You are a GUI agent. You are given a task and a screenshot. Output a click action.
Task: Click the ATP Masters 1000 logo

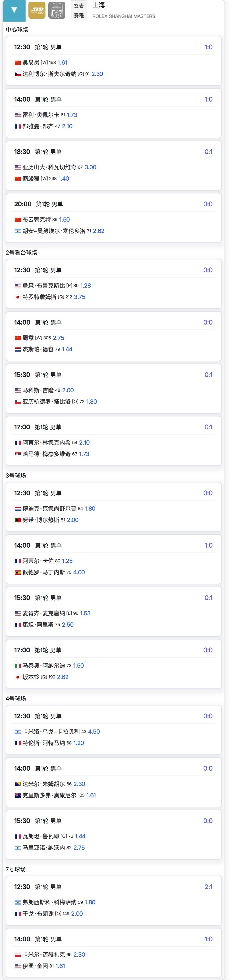[x=37, y=11]
